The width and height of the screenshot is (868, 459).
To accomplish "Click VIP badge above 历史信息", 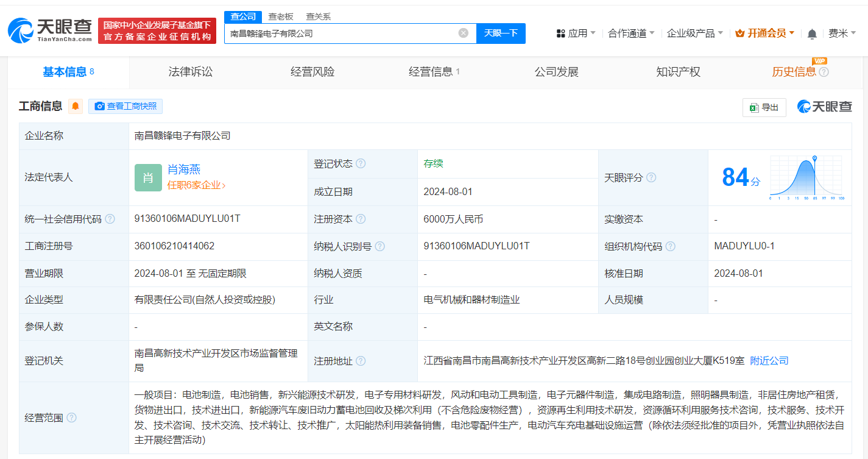I will tap(820, 60).
